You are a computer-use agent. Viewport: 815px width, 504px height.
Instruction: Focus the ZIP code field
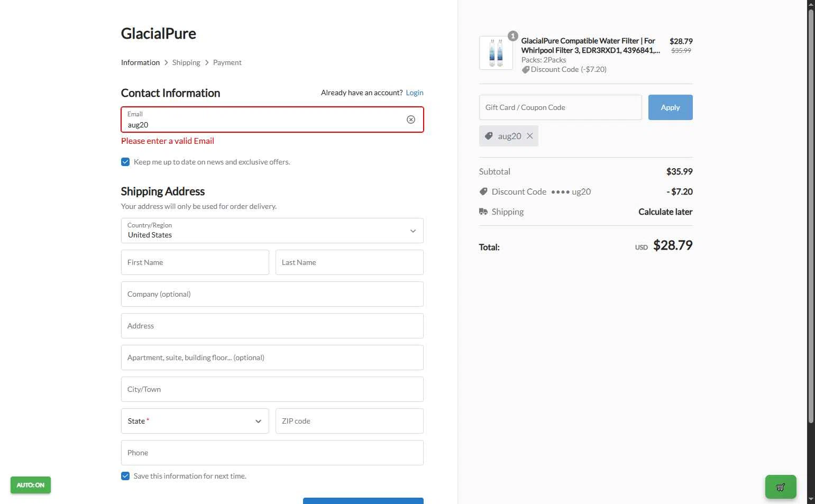click(x=350, y=421)
